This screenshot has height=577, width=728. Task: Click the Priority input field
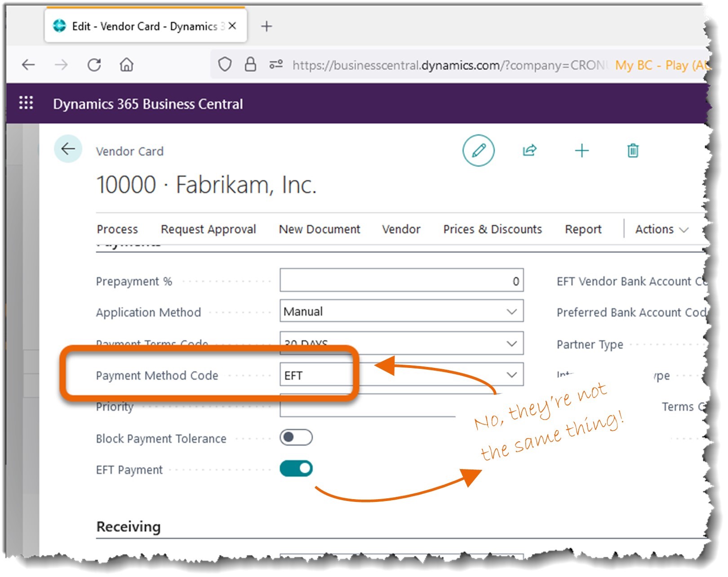click(x=368, y=406)
